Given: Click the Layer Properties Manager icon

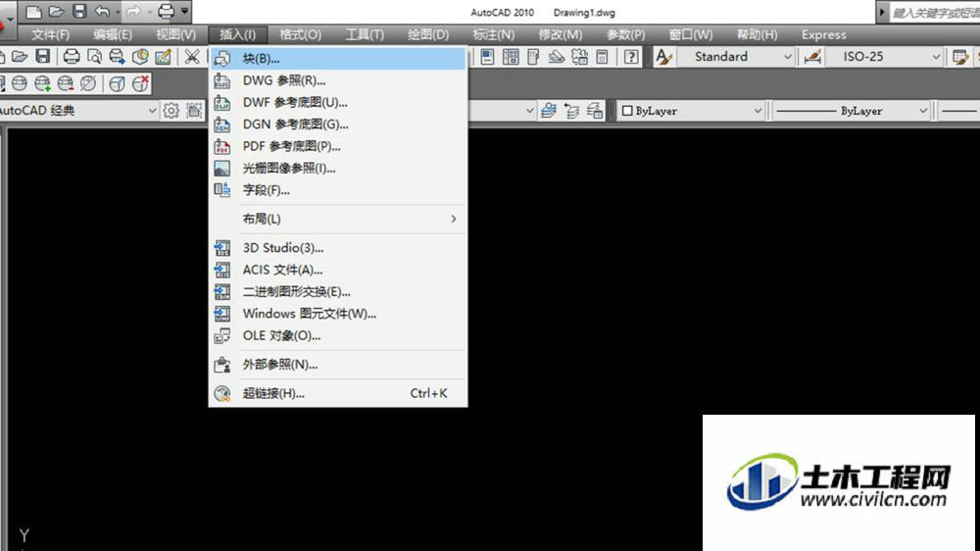Looking at the screenshot, I should point(548,111).
